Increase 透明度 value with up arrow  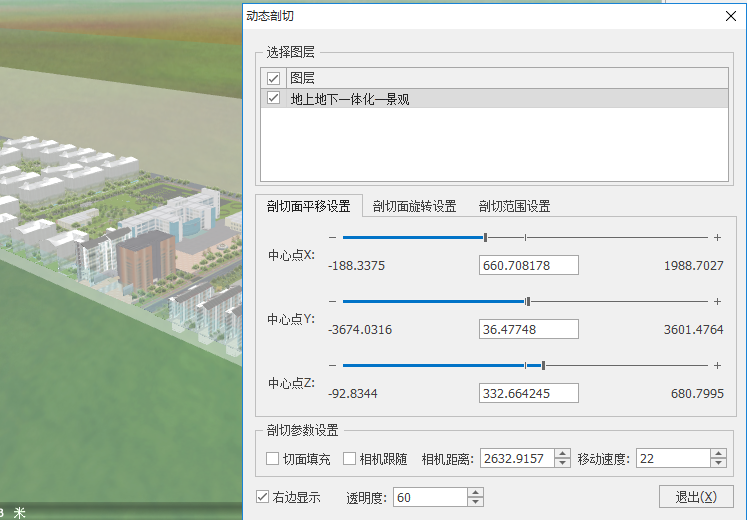click(476, 492)
